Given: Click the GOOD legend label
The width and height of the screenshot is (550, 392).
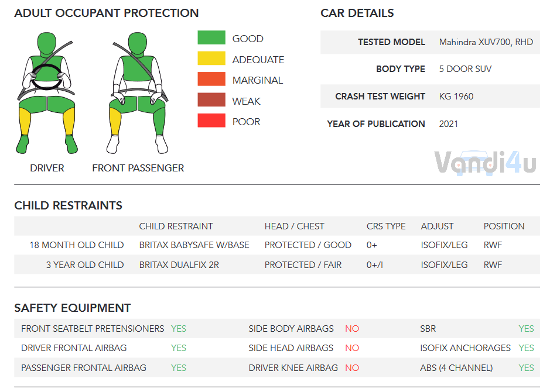Looking at the screenshot, I should 248,39.
